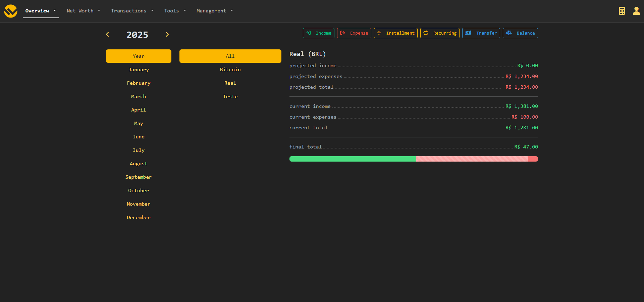
Task: Open the Tools menu
Action: tap(175, 11)
